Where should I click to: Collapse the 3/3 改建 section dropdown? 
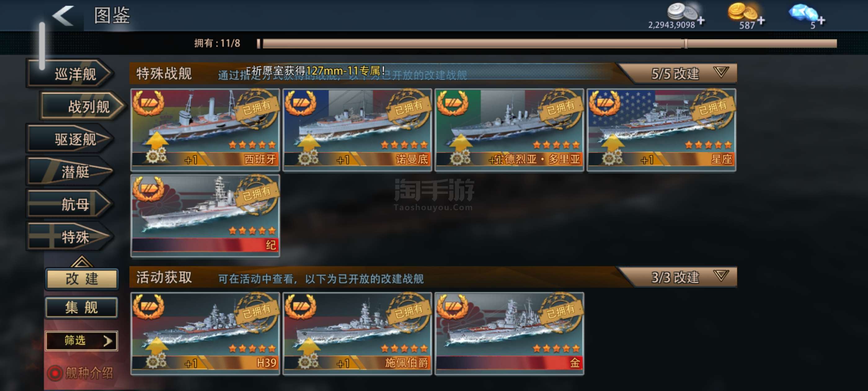pos(721,276)
